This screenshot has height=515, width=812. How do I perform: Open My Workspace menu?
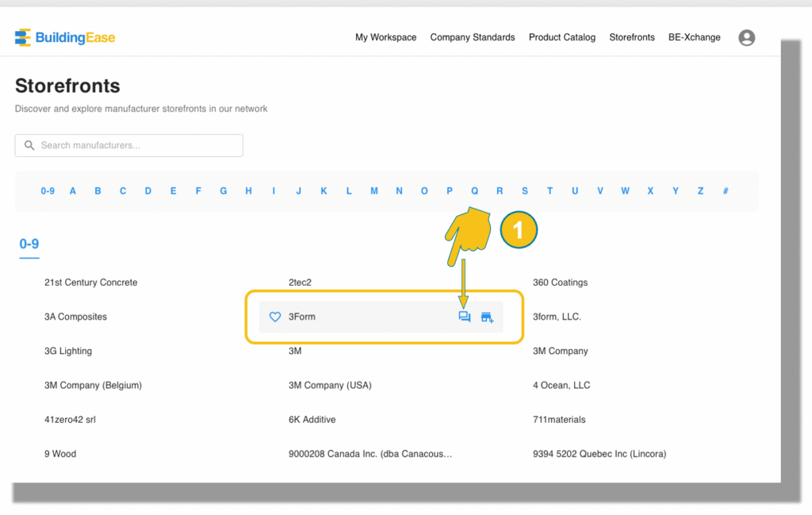tap(386, 37)
